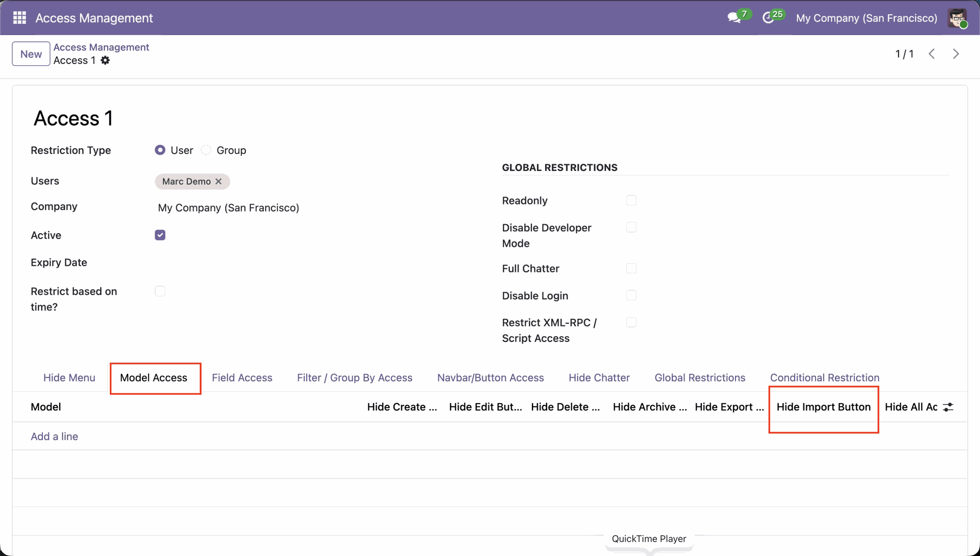This screenshot has width=980, height=556.
Task: Open the Navbar/Button Access tab
Action: tap(491, 377)
